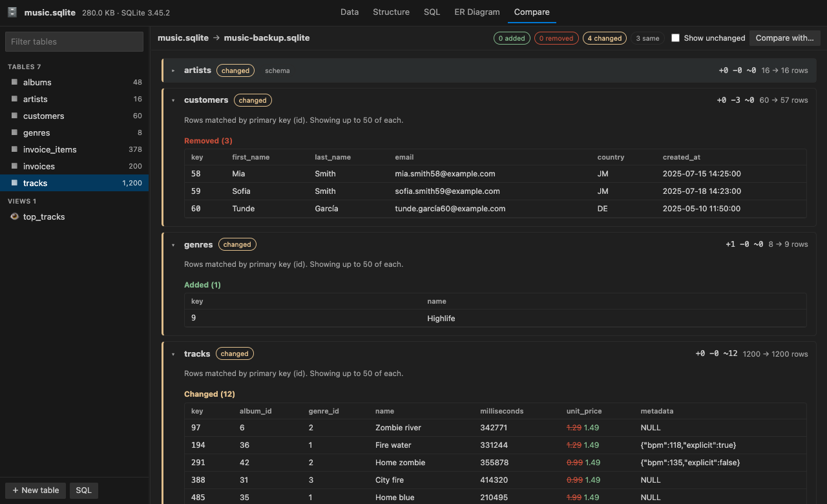Open the invoice_items table
This screenshot has height=504, width=827.
point(74,149)
